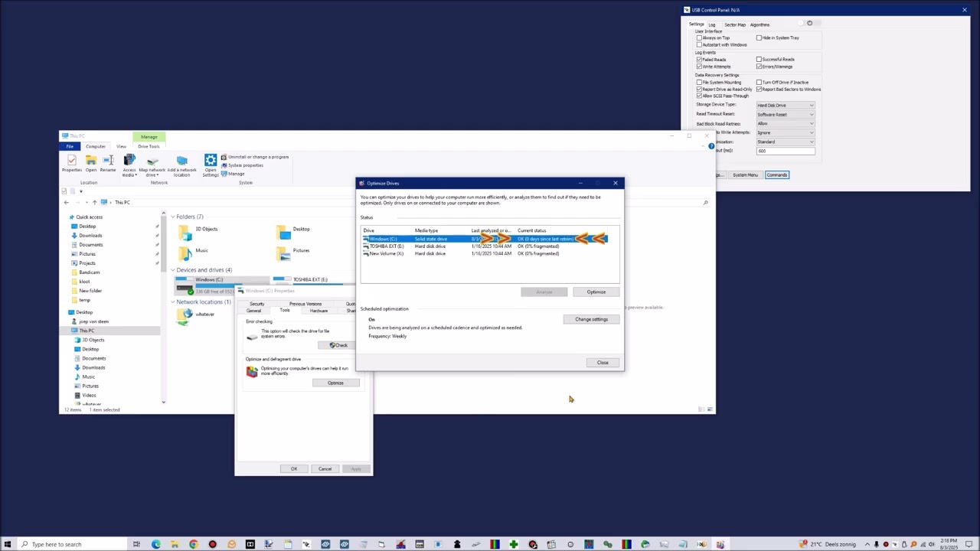The image size is (980, 551).
Task: Open the dropdown set to Ignore
Action: [x=786, y=132]
